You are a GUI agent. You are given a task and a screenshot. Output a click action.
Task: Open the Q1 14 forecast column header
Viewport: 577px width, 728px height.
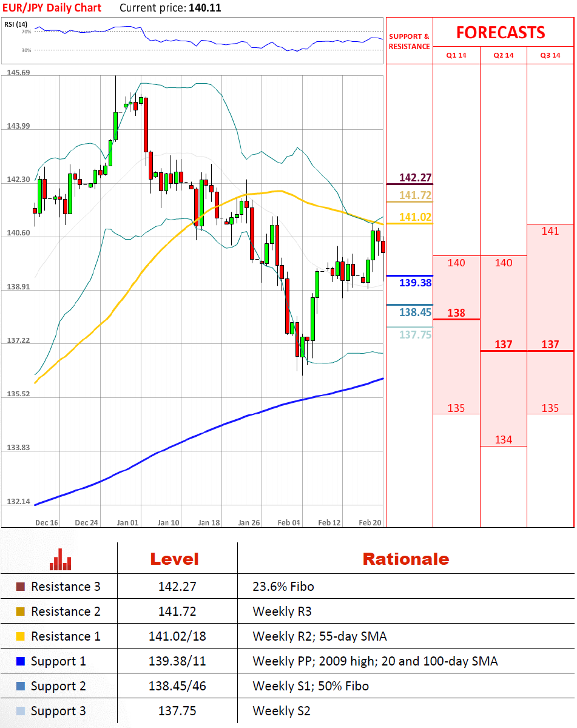[x=456, y=55]
